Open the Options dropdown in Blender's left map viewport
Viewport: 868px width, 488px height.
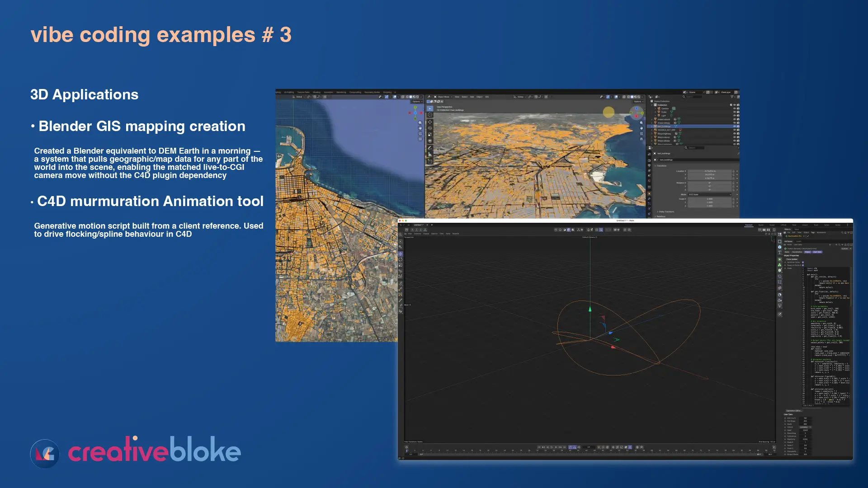(417, 102)
